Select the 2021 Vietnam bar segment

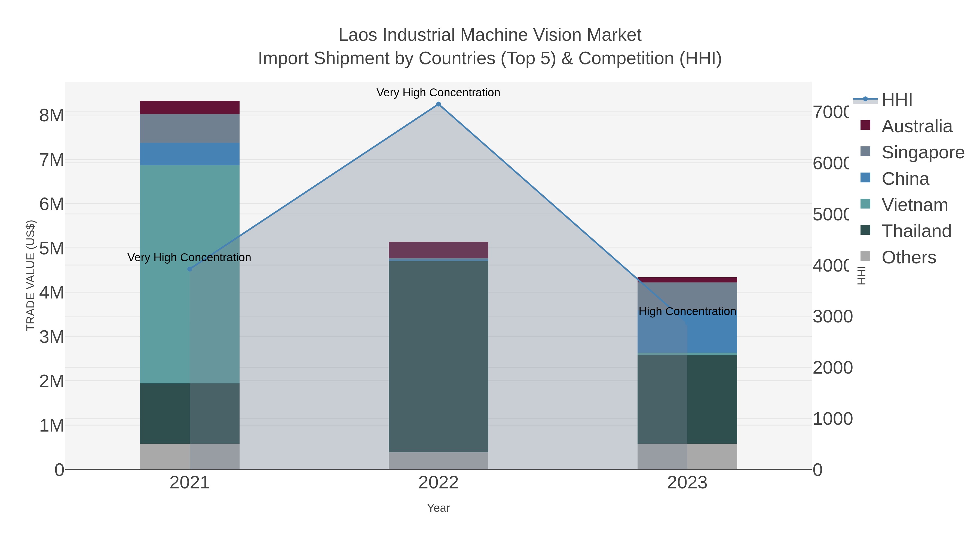point(190,274)
